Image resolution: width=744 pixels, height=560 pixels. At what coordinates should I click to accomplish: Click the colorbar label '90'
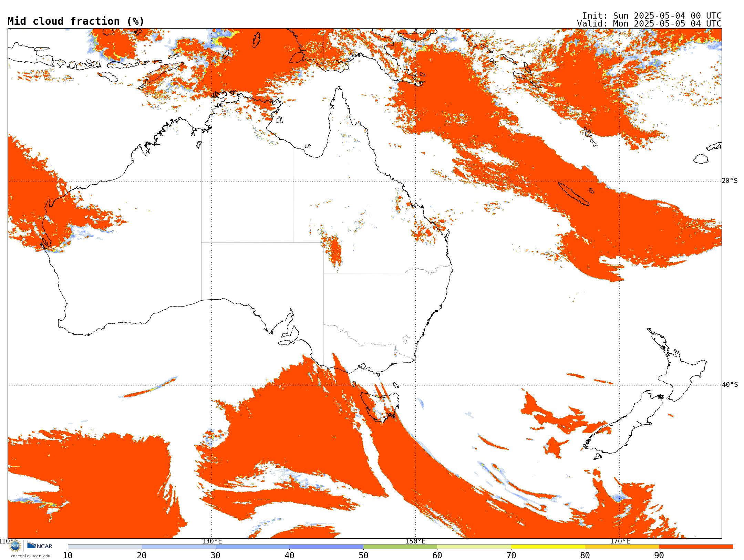point(659,556)
